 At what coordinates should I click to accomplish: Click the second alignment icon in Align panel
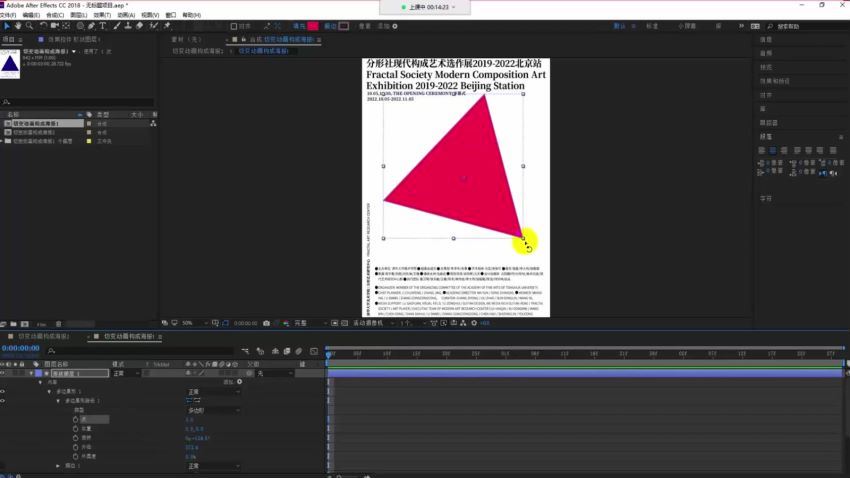coord(772,150)
